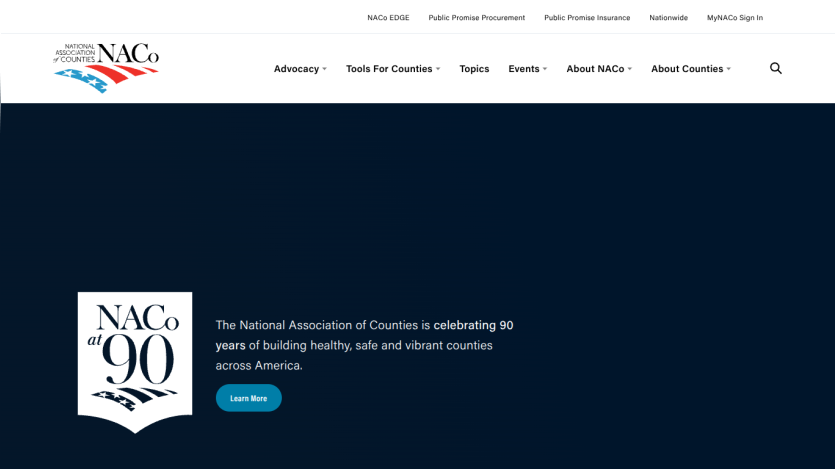
Task: Open the Nationwide link
Action: [x=668, y=18]
